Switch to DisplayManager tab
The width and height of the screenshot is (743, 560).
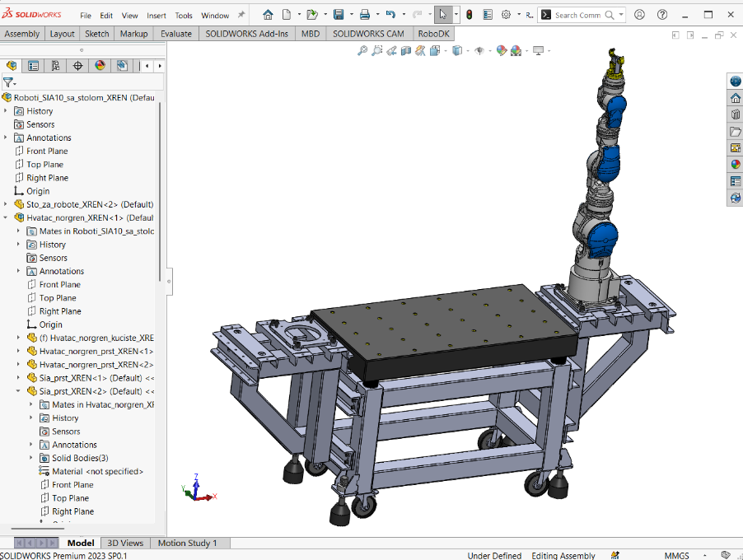(x=100, y=66)
